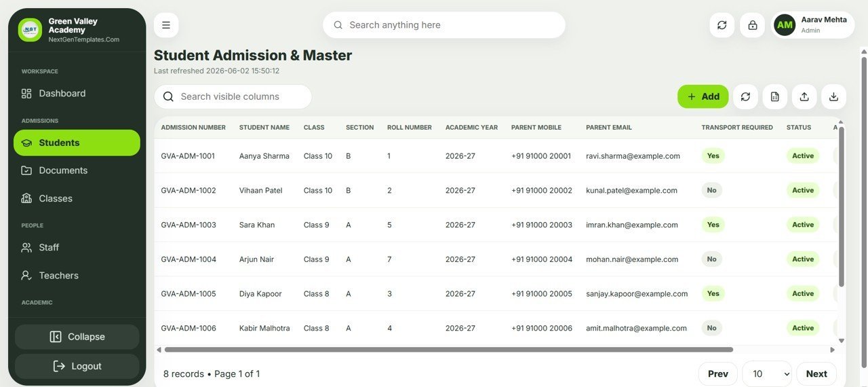The width and height of the screenshot is (868, 387).
Task: Open Classes in sidebar
Action: (77, 199)
